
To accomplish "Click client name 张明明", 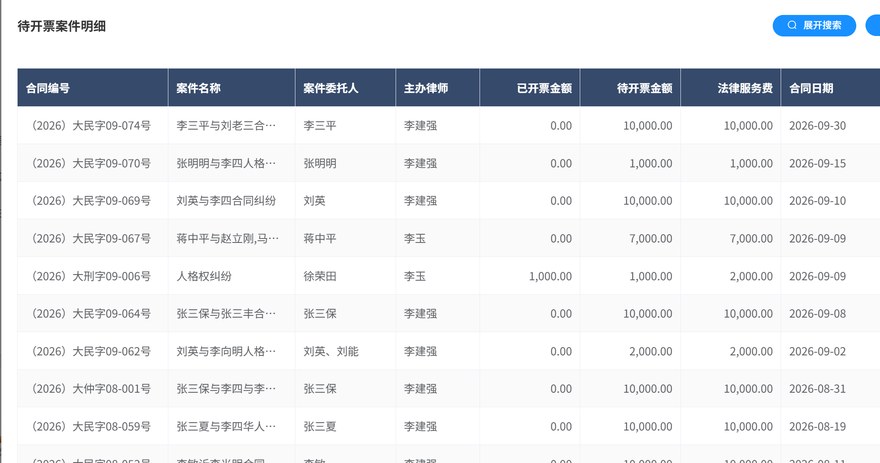I will point(320,163).
